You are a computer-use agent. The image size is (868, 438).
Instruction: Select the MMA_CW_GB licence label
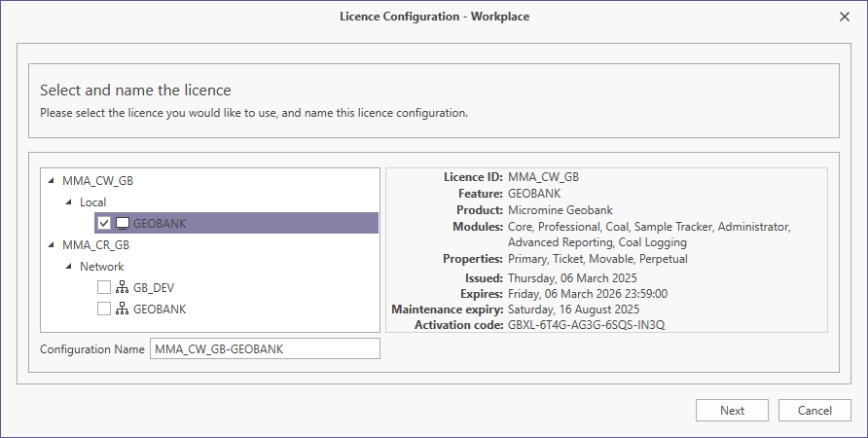click(x=97, y=181)
